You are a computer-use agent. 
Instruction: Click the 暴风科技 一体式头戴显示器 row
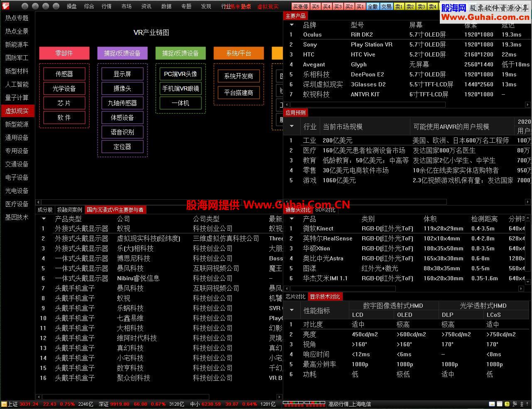coord(159,268)
